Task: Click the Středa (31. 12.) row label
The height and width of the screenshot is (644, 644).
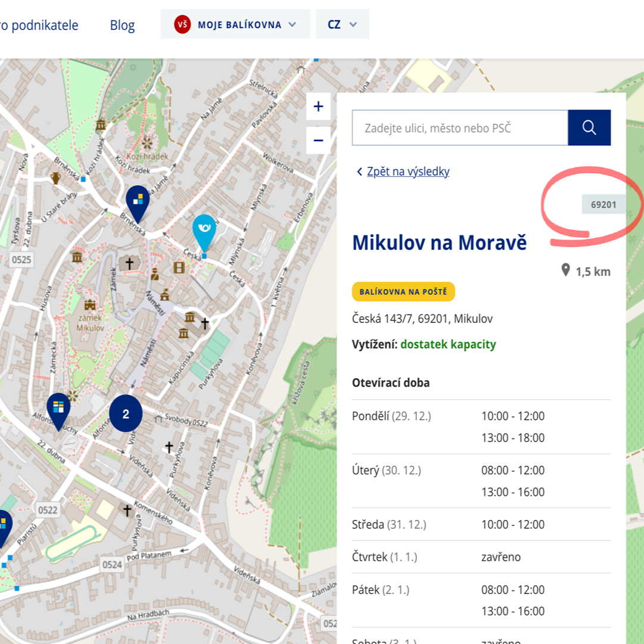Action: point(389,524)
